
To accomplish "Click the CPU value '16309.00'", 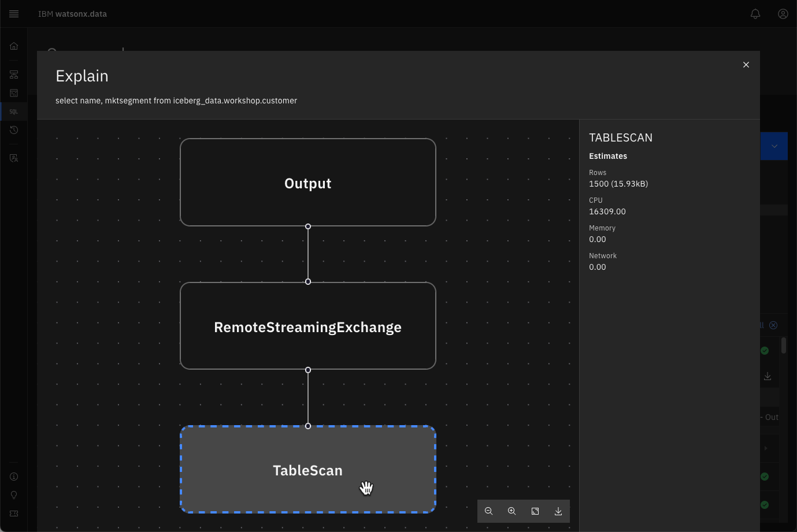I will pyautogui.click(x=607, y=211).
